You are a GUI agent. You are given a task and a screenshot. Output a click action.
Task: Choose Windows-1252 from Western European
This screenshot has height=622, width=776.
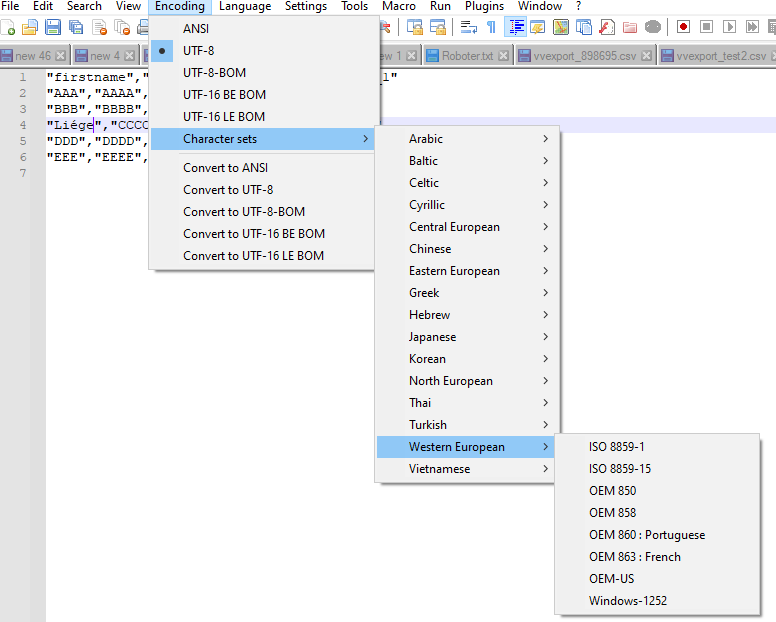point(628,601)
